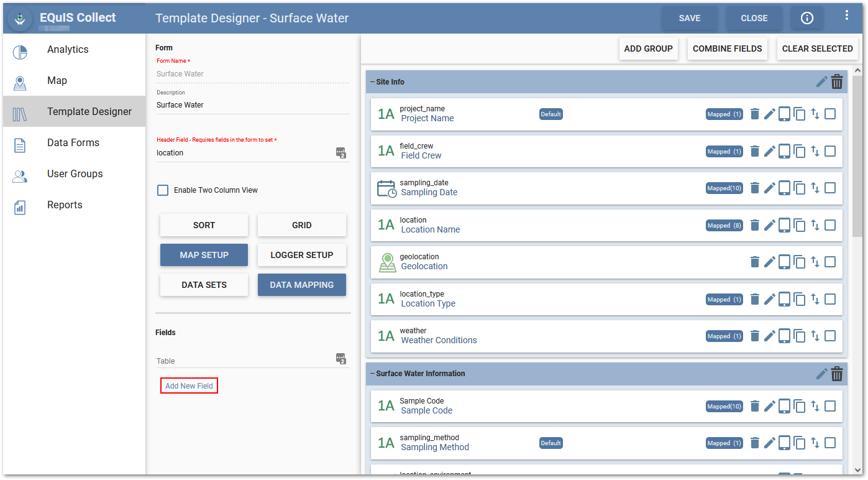Click ADD GROUP button
The image size is (868, 480).
click(x=648, y=48)
